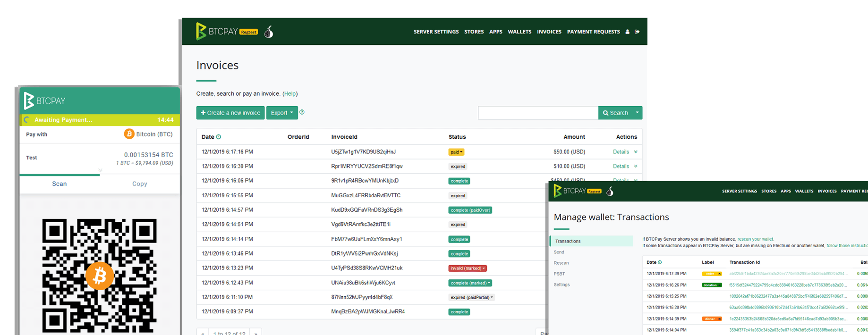This screenshot has height=335, width=868.
Task: Open the 'paid' status dropdown
Action: (x=456, y=152)
